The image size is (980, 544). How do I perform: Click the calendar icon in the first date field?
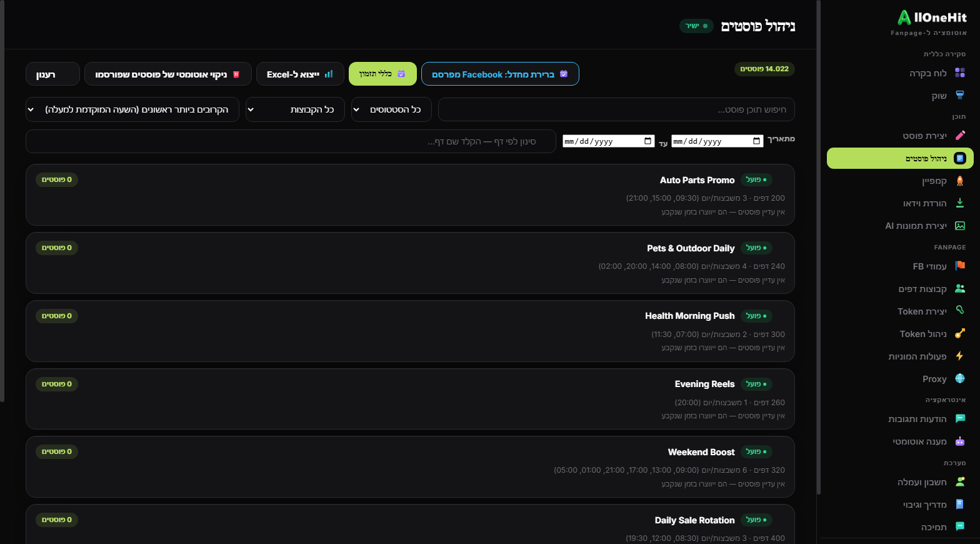click(757, 141)
